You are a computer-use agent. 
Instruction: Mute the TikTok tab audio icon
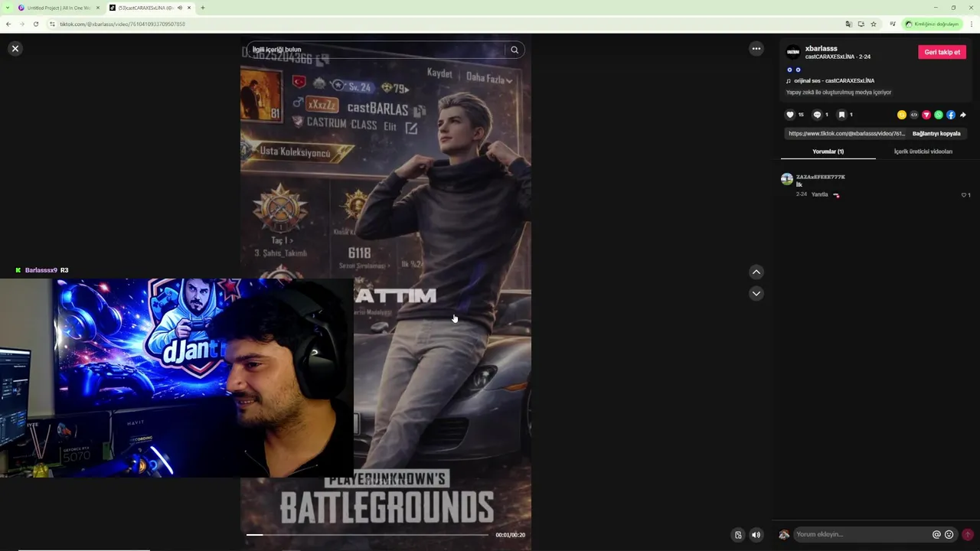tap(180, 8)
